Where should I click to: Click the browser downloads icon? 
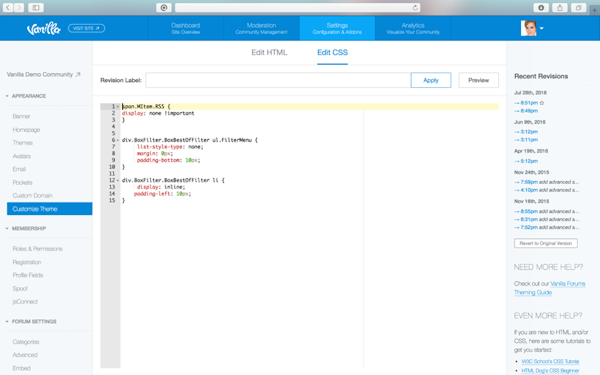click(x=541, y=8)
